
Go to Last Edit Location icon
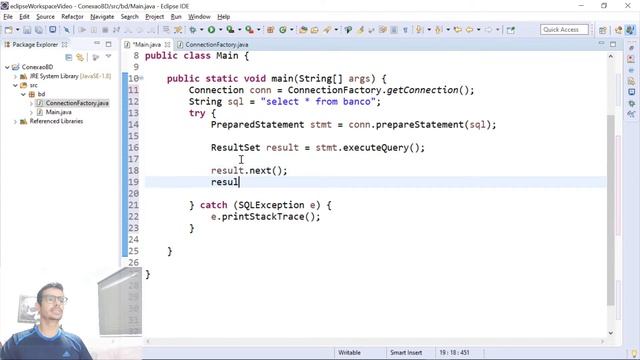pos(458,30)
